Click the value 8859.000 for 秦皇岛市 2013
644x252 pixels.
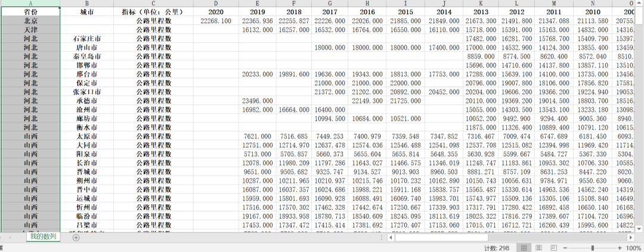point(481,56)
